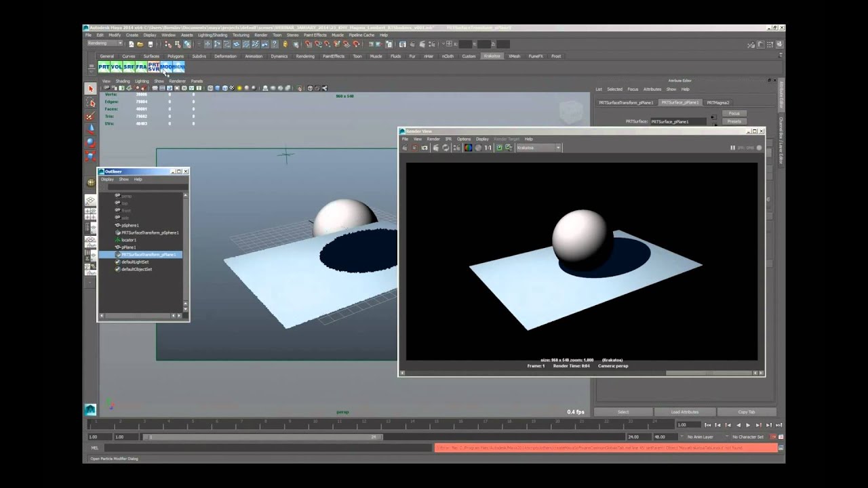Click the SRF shelf icon
Viewport: 868px width, 488px height.
pos(129,67)
